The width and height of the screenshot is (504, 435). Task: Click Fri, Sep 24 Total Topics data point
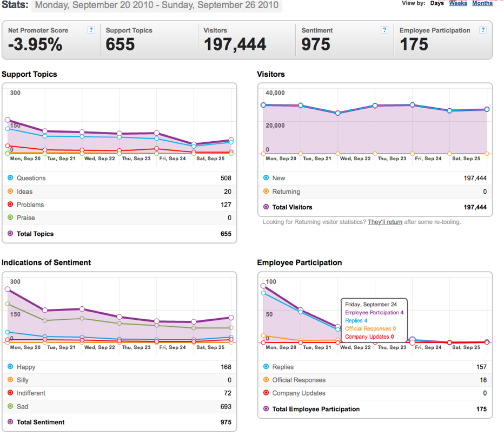pyautogui.click(x=156, y=133)
